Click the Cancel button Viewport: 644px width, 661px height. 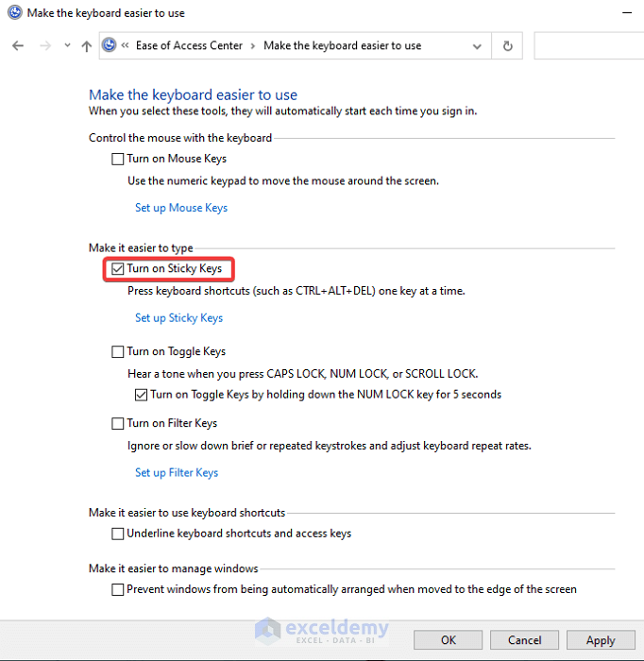[x=524, y=640]
